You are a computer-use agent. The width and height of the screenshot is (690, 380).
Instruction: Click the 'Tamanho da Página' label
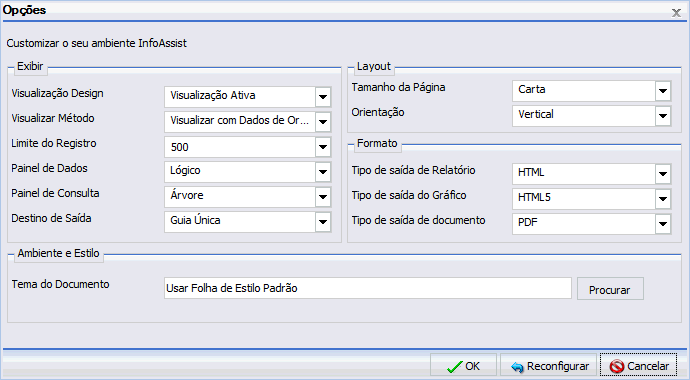398,88
